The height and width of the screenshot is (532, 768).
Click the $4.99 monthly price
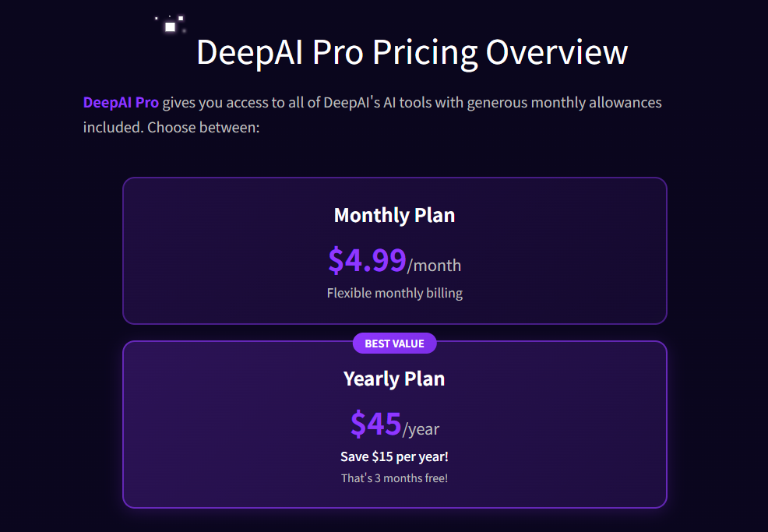(x=367, y=260)
